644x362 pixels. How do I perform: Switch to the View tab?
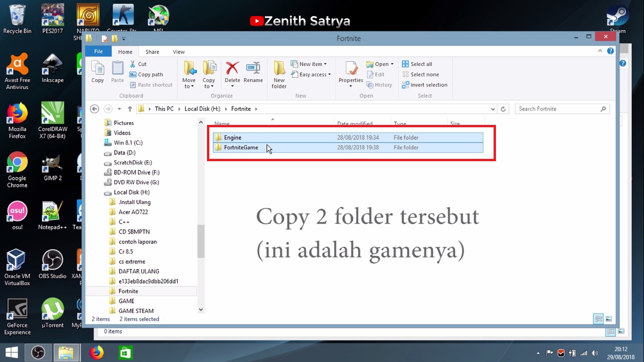tap(179, 52)
